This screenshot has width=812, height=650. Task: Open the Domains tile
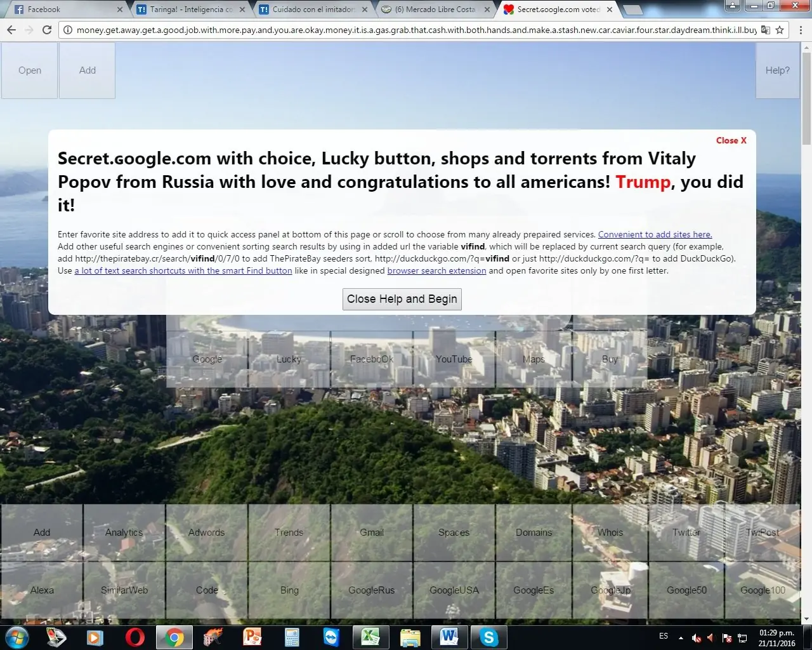tap(534, 533)
